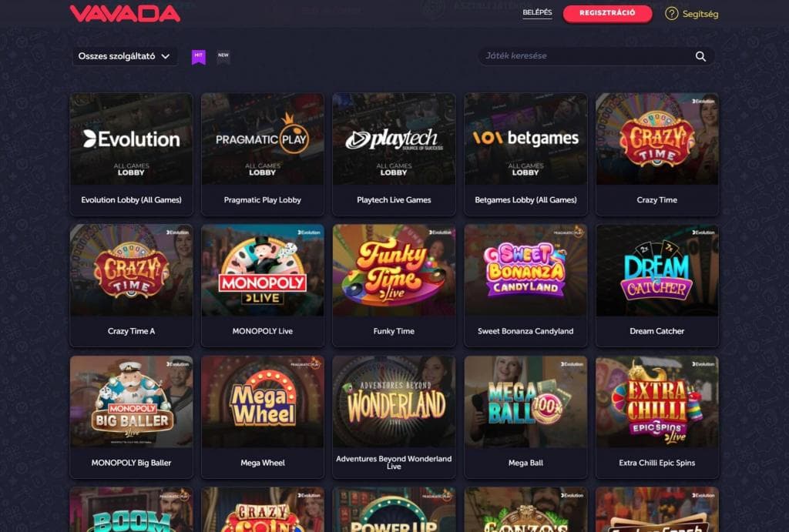Open the Dream Catcher game
The image size is (789, 532).
click(x=657, y=286)
